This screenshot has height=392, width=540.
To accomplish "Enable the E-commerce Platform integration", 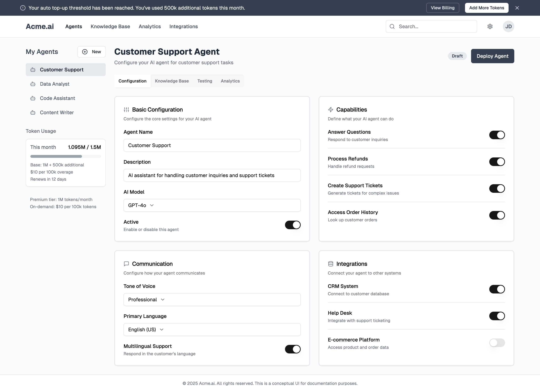I will [497, 343].
